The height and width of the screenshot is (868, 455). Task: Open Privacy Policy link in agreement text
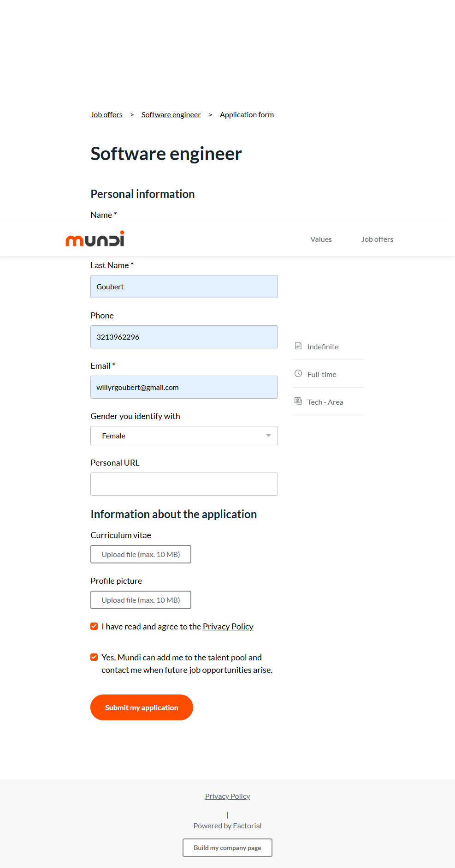(228, 626)
